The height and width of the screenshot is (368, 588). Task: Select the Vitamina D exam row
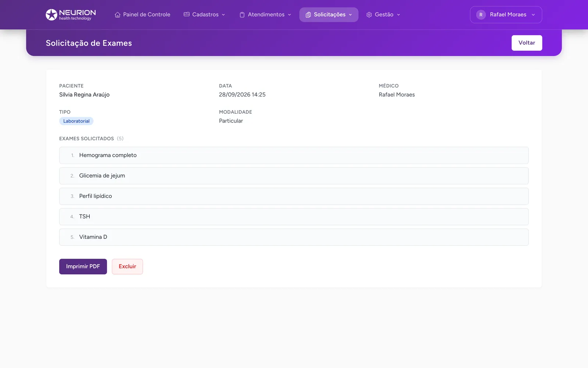tap(294, 237)
